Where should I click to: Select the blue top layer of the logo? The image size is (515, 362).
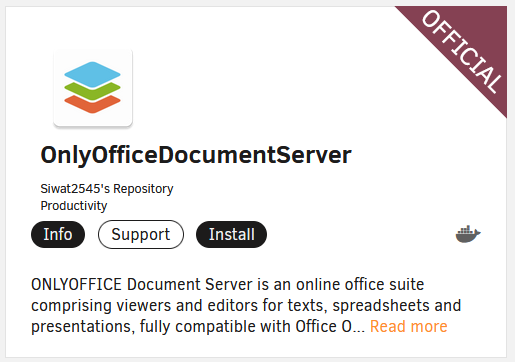(x=92, y=74)
